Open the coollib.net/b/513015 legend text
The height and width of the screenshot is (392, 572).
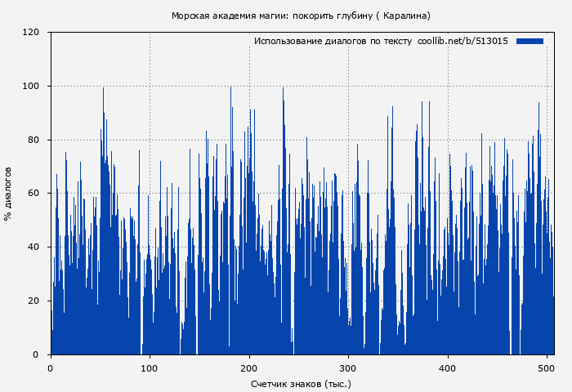(x=463, y=41)
